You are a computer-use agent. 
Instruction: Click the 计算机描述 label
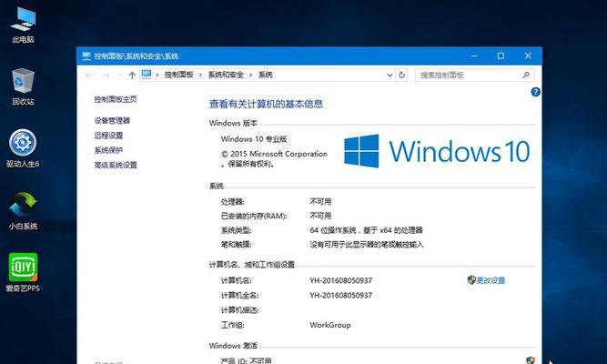coord(239,310)
